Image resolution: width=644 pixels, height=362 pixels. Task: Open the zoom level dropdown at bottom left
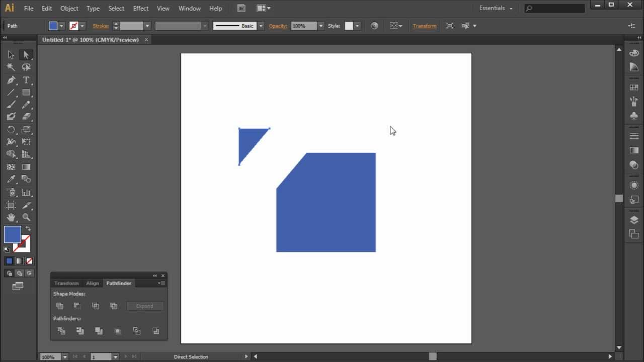[x=65, y=356]
